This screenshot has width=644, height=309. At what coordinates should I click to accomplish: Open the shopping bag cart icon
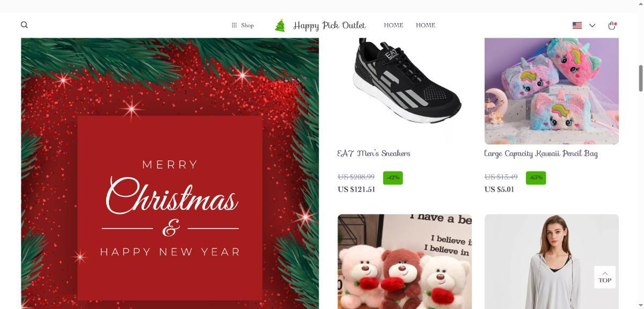pyautogui.click(x=612, y=25)
